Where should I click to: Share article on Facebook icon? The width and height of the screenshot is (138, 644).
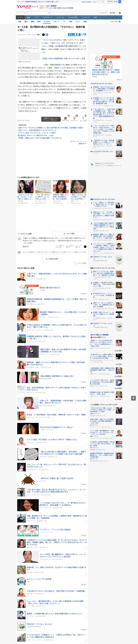(47, 35)
